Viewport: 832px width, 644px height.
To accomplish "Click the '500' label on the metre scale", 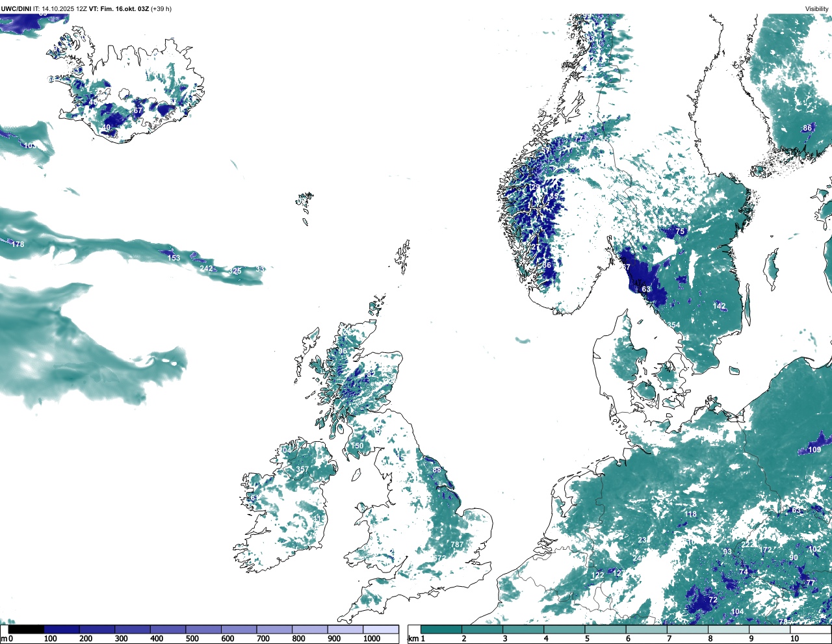I will pyautogui.click(x=192, y=639).
